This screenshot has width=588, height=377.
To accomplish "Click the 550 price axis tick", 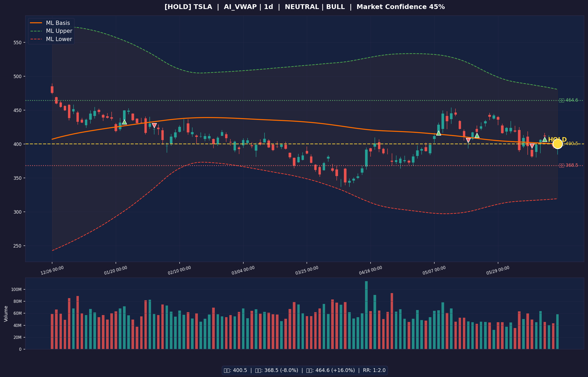I will 17,43.
